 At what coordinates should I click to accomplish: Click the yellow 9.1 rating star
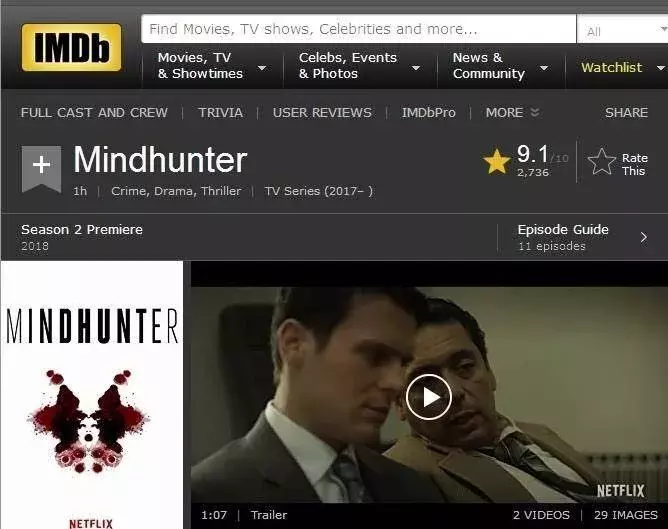496,161
